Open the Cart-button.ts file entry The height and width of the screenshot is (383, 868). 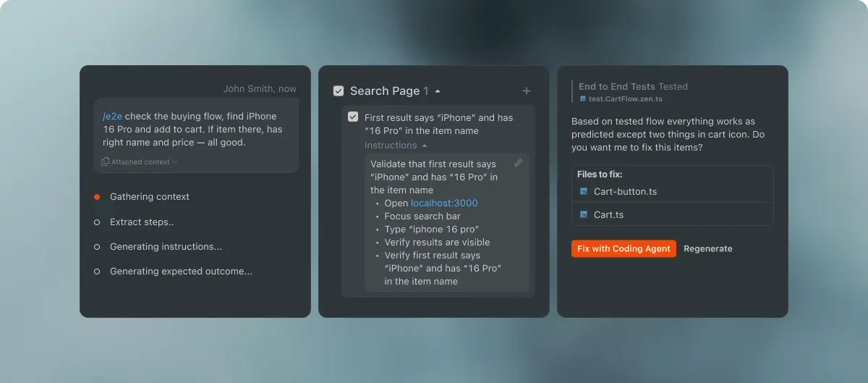(x=625, y=192)
